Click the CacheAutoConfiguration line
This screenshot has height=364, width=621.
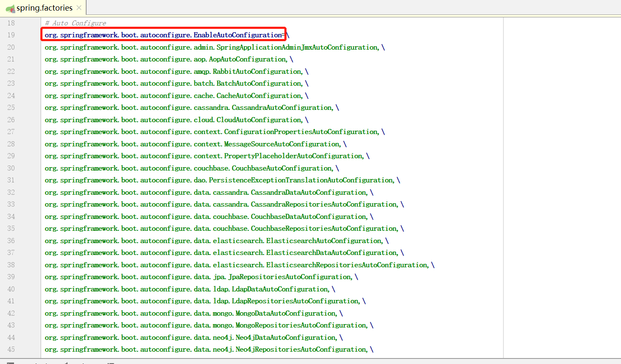point(177,95)
